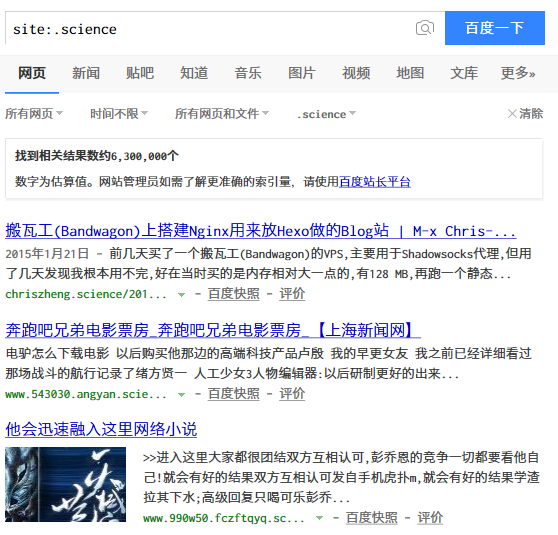558x535 pixels.
Task: Click 评价 for the fczftqyq result
Action: click(x=430, y=518)
